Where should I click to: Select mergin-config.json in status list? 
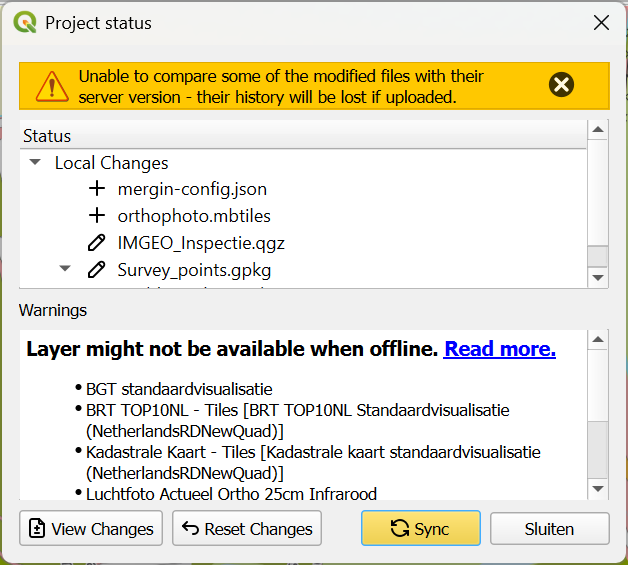coord(192,189)
